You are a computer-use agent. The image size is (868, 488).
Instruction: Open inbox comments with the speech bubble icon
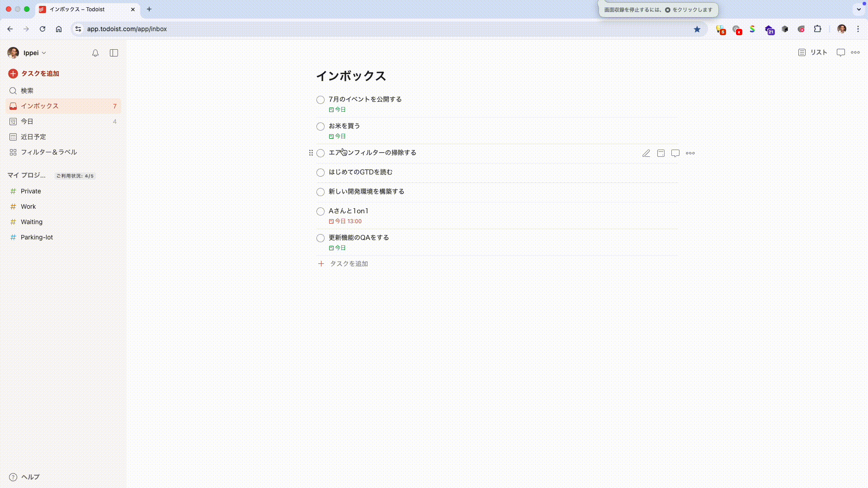point(840,52)
